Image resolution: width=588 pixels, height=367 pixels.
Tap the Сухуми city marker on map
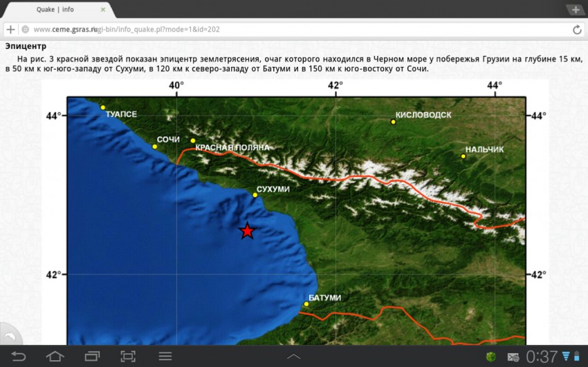point(255,195)
